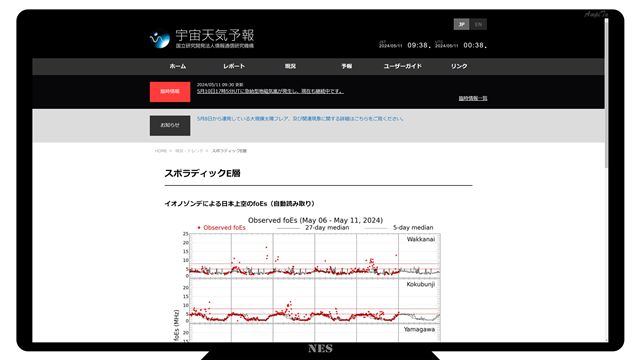The image size is (640, 360).
Task: Click the 宇宙天気予報 globe logo icon
Action: [160, 39]
